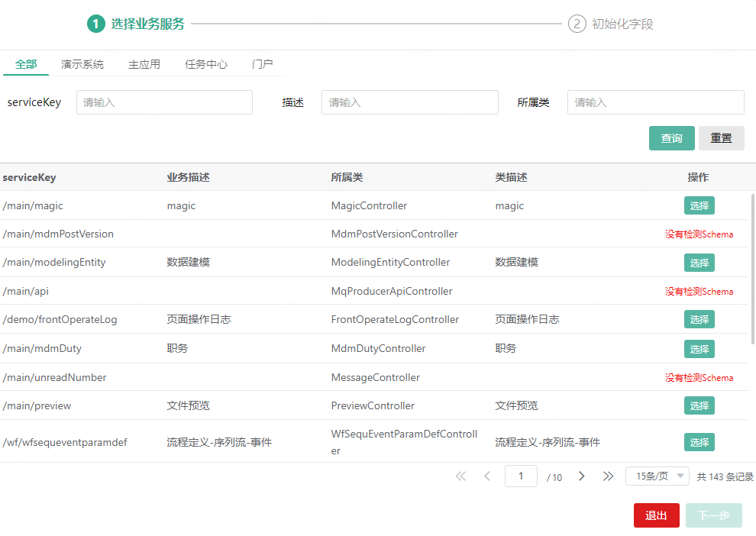756x536 pixels.
Task: Switch to the 演示系统 tab
Action: pyautogui.click(x=82, y=64)
